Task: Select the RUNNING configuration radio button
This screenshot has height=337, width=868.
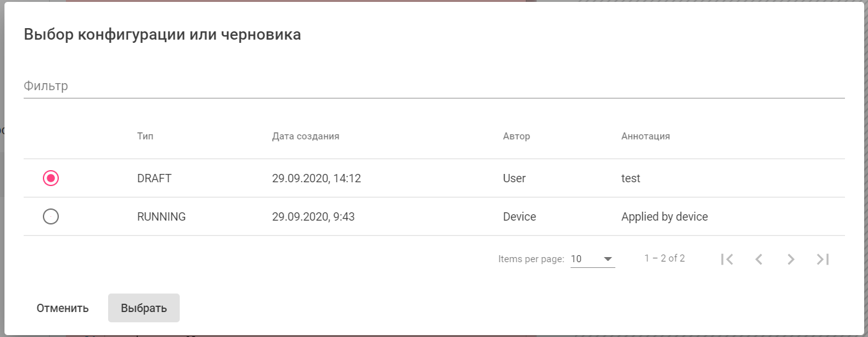Action: (x=51, y=217)
